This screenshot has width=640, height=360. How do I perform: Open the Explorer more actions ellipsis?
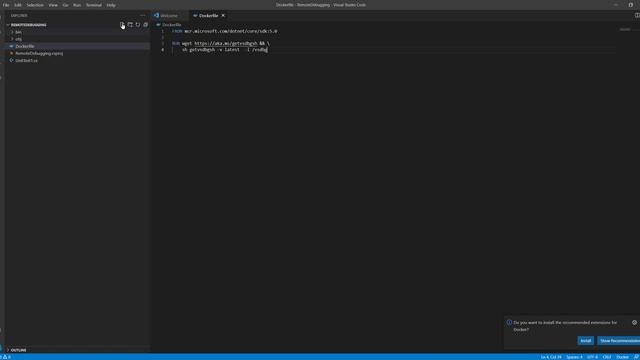click(142, 16)
